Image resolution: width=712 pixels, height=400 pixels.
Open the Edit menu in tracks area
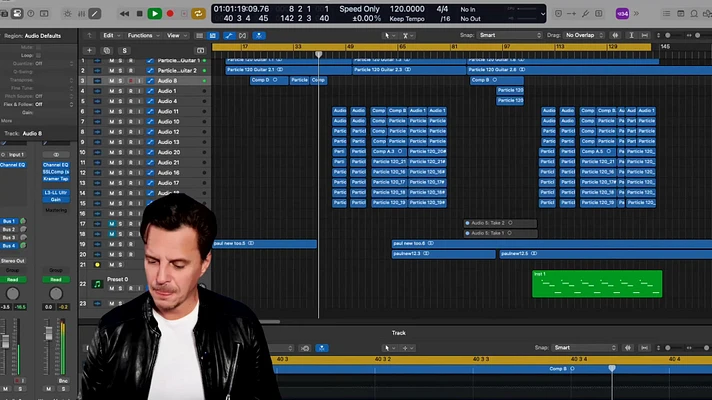click(x=111, y=35)
